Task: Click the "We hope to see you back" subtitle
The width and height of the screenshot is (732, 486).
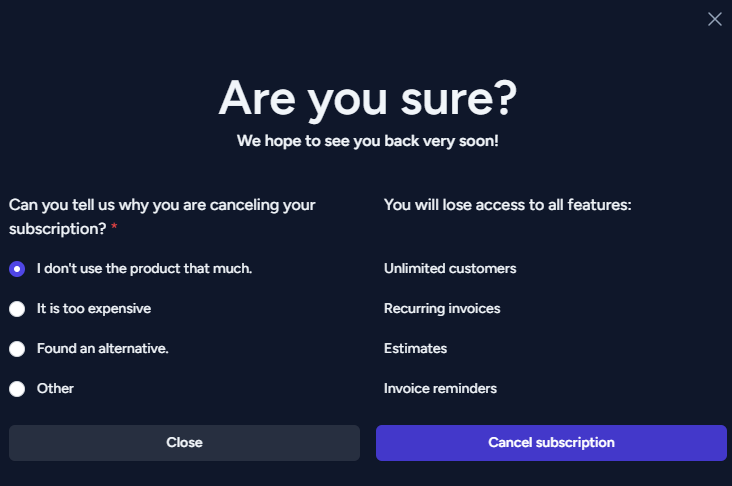Action: point(367,141)
